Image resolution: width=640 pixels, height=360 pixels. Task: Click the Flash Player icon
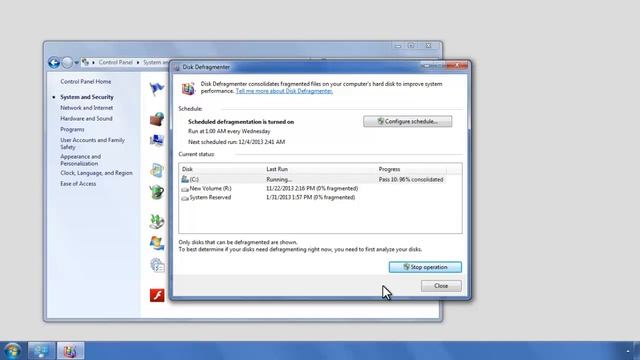point(157,295)
